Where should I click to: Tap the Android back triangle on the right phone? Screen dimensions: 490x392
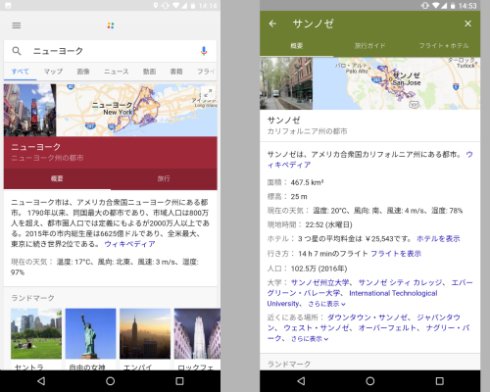301,381
